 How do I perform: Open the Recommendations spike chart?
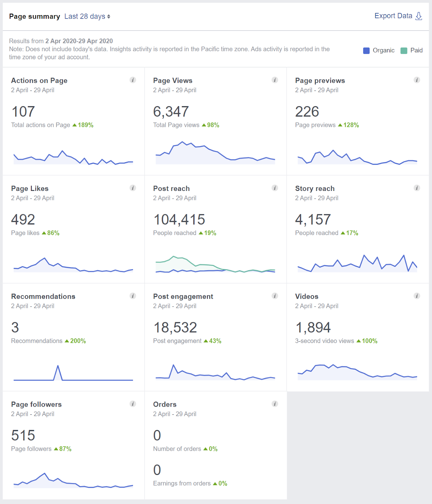coord(73,373)
